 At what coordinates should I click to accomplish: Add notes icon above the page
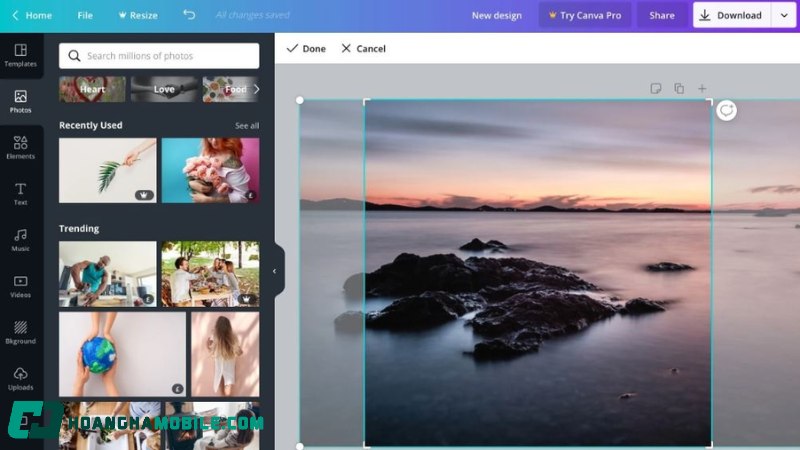point(656,89)
